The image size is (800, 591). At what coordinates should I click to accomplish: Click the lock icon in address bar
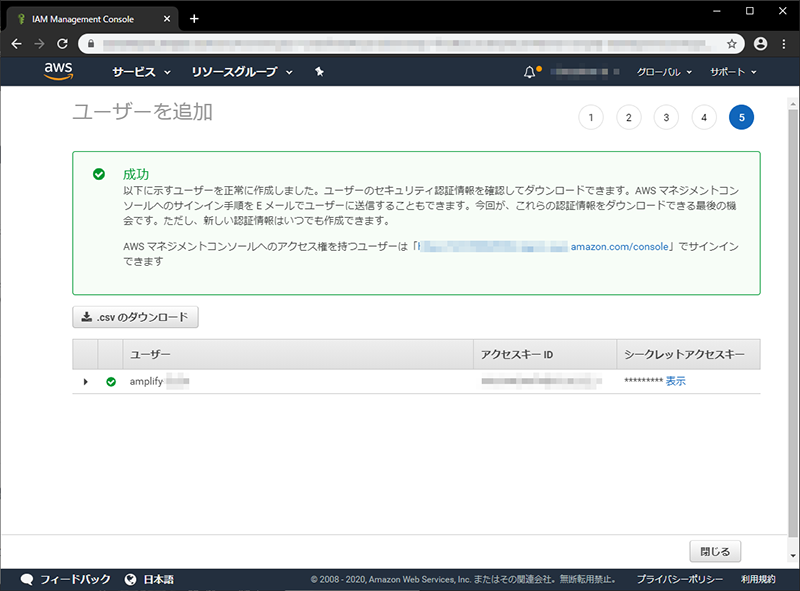tap(91, 44)
